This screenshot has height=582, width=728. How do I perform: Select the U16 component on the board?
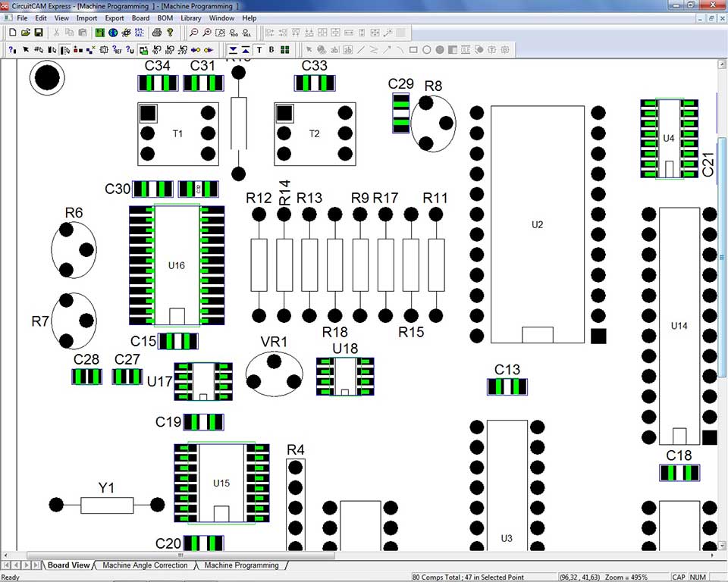176,265
